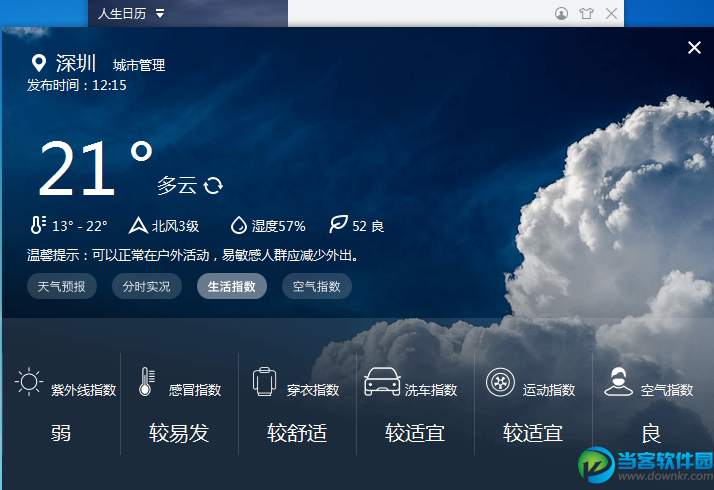Select the 生活指数 tab

click(232, 286)
